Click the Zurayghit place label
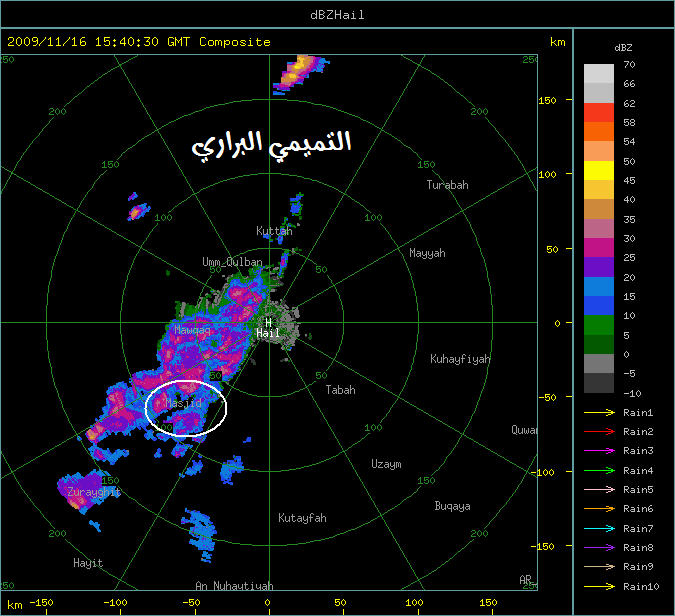Viewport: 675px width, 616px height. [x=94, y=492]
